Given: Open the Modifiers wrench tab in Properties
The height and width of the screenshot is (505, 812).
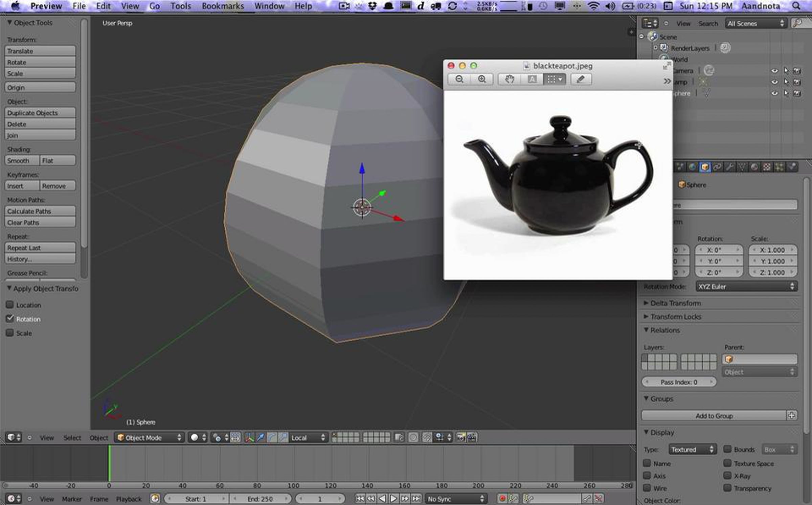Looking at the screenshot, I should (730, 167).
